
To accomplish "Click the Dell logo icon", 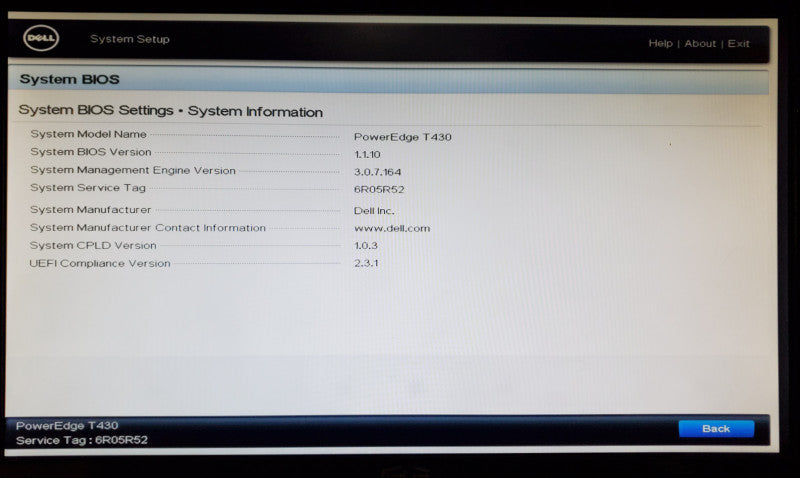I will point(41,38).
